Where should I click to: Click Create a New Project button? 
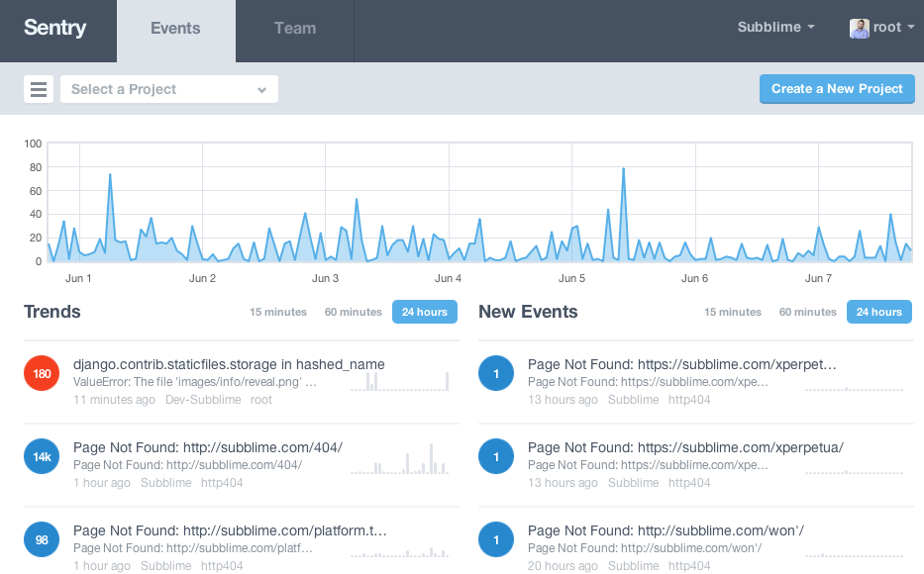tap(837, 89)
